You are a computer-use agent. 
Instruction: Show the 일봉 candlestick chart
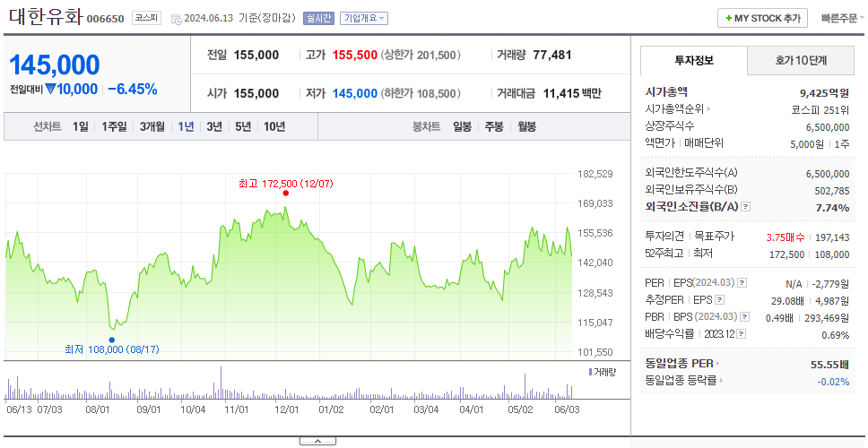[x=462, y=126]
